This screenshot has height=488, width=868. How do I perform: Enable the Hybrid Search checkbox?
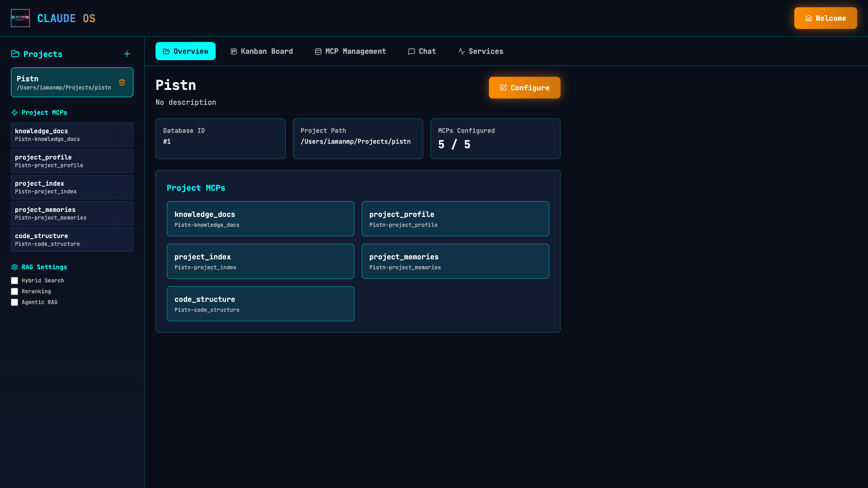pyautogui.click(x=14, y=281)
